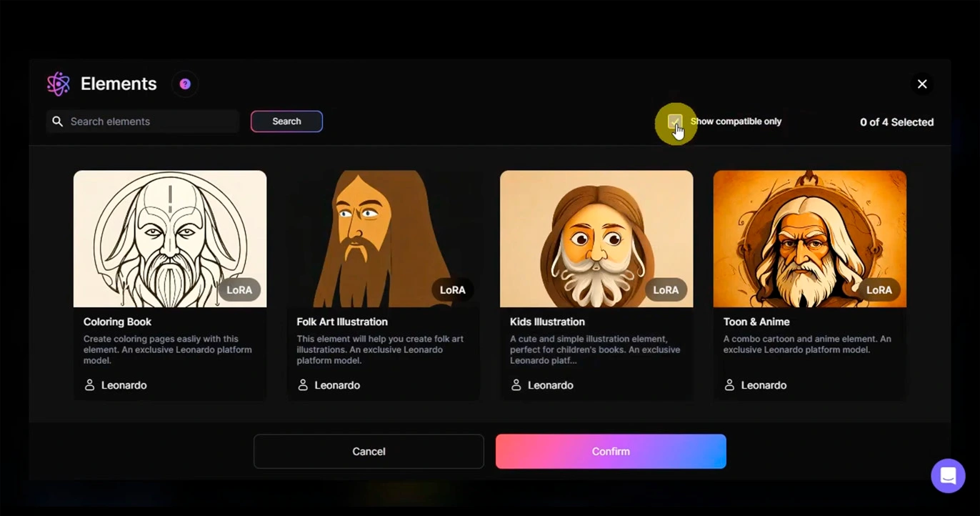The height and width of the screenshot is (516, 980).
Task: Click the Folk Art Illustration description text
Action: click(380, 350)
